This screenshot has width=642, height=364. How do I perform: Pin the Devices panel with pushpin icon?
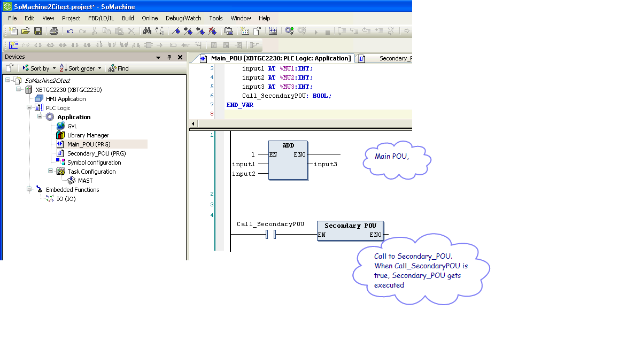[x=169, y=57]
